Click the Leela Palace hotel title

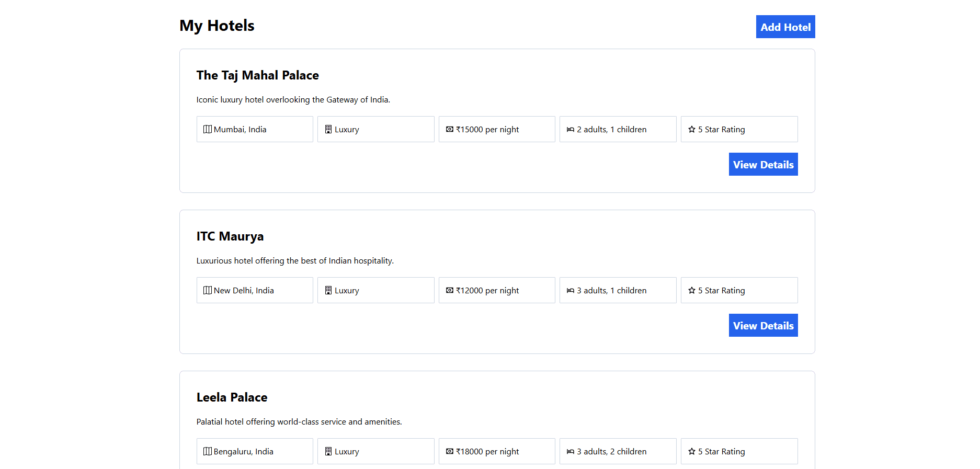[232, 397]
